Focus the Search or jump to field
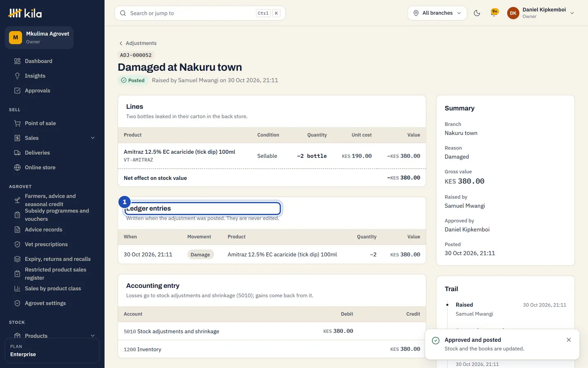This screenshot has height=368, width=588. [x=200, y=13]
